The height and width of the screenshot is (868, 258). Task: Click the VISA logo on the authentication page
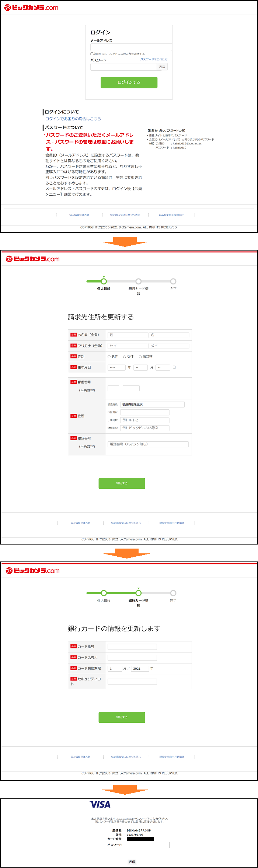(x=100, y=805)
